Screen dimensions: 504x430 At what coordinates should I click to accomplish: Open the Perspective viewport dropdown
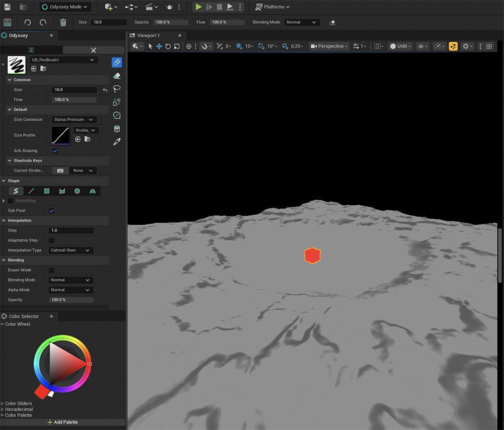(x=329, y=46)
